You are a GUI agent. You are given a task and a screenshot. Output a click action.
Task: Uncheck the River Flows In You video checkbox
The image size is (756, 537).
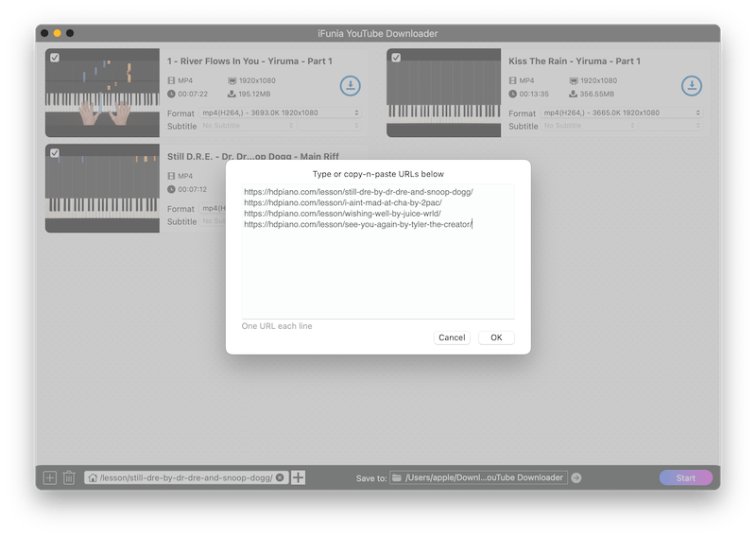tap(55, 58)
